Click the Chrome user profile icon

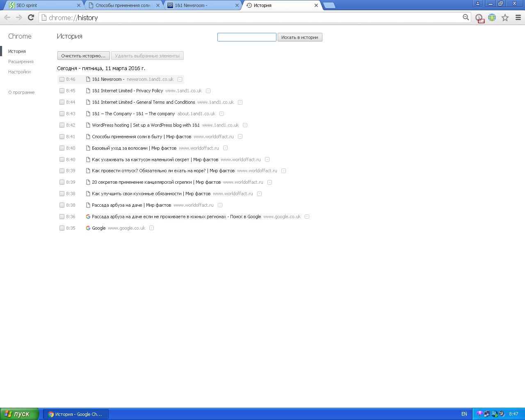pos(477,3)
